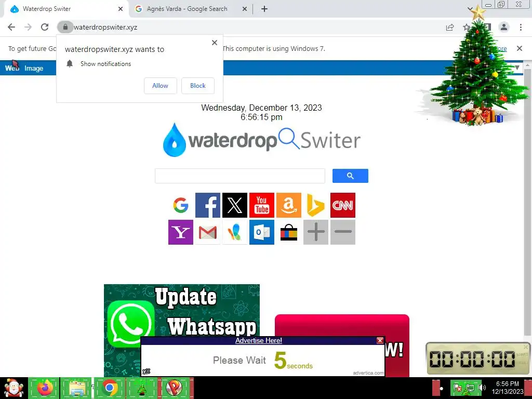
Task: Open a new browser tab
Action: coord(264,9)
